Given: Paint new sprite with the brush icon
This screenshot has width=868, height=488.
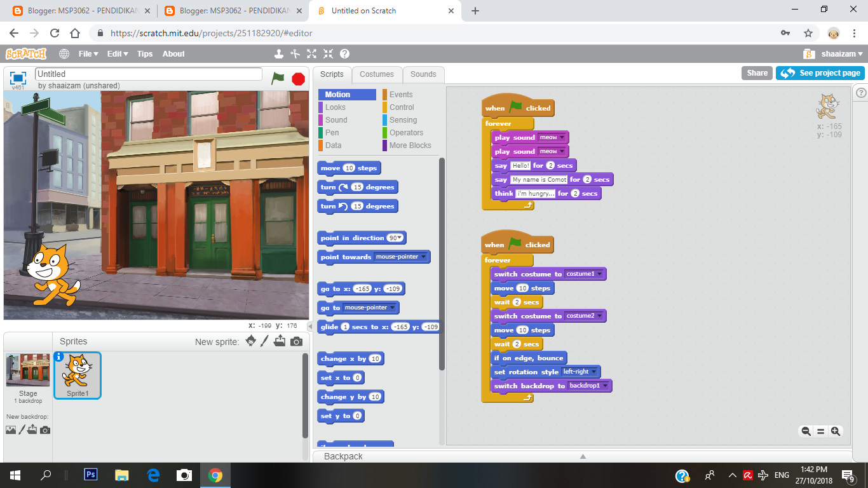Looking at the screenshot, I should click(x=265, y=341).
